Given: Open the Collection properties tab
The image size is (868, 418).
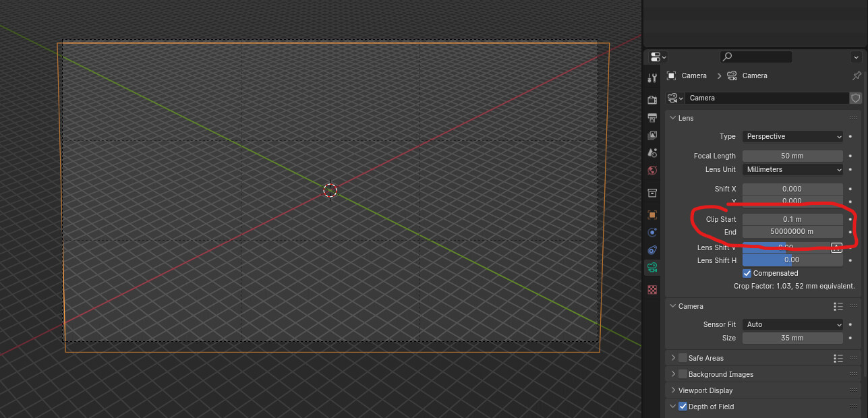Looking at the screenshot, I should click(652, 193).
